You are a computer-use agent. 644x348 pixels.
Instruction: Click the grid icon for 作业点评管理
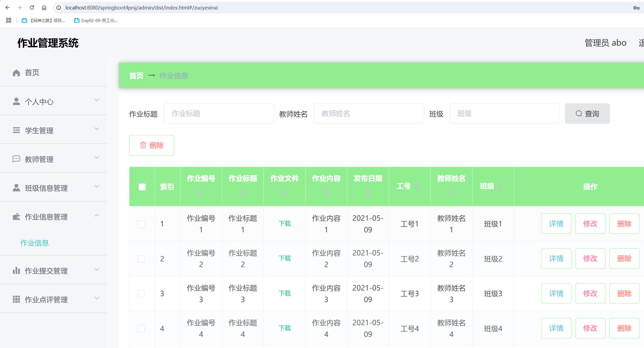tap(16, 299)
